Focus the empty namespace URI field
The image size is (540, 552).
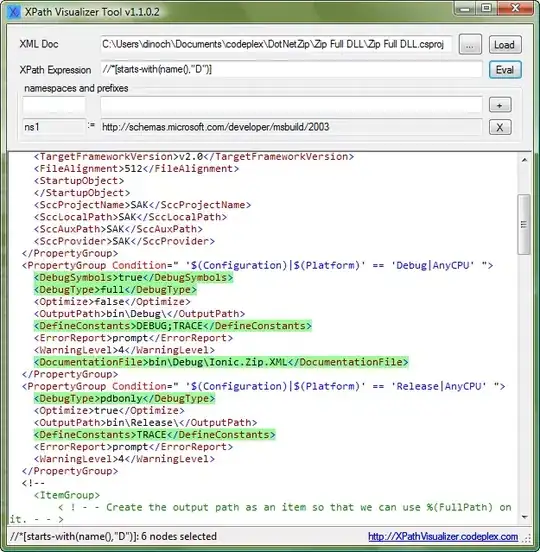291,105
